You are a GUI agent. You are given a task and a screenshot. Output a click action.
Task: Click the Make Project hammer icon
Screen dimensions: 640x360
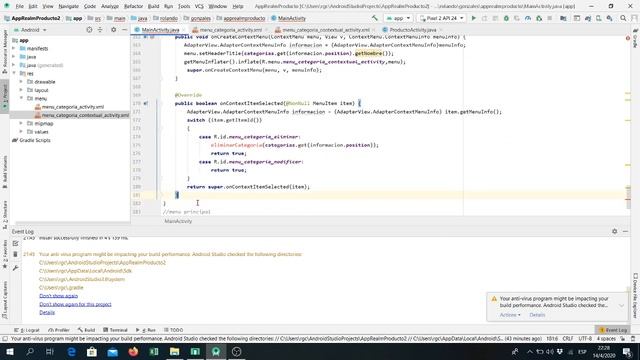coord(375,18)
